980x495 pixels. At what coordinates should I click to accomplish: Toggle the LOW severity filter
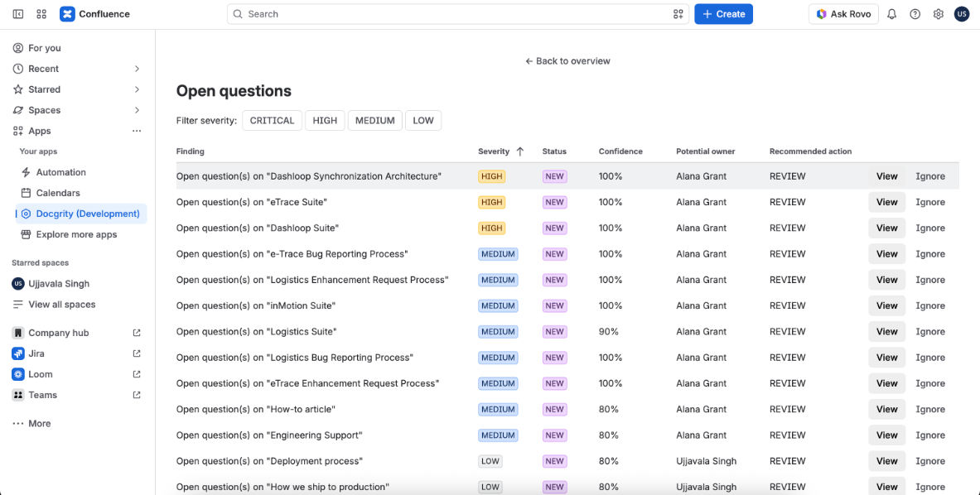pyautogui.click(x=423, y=121)
